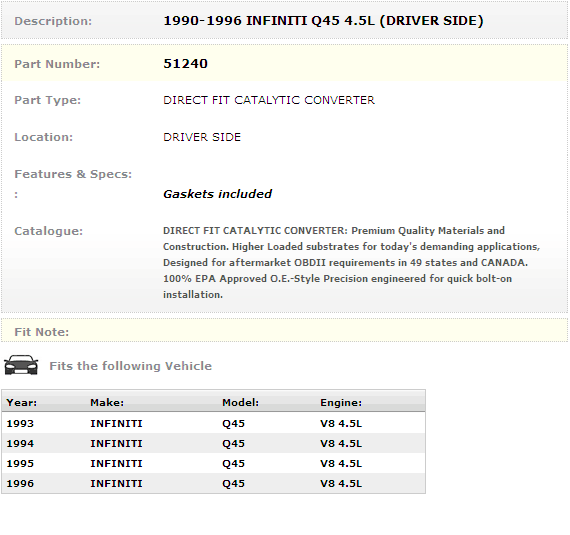Click the 1993 year cell
This screenshot has width=570, height=535.
(x=20, y=423)
